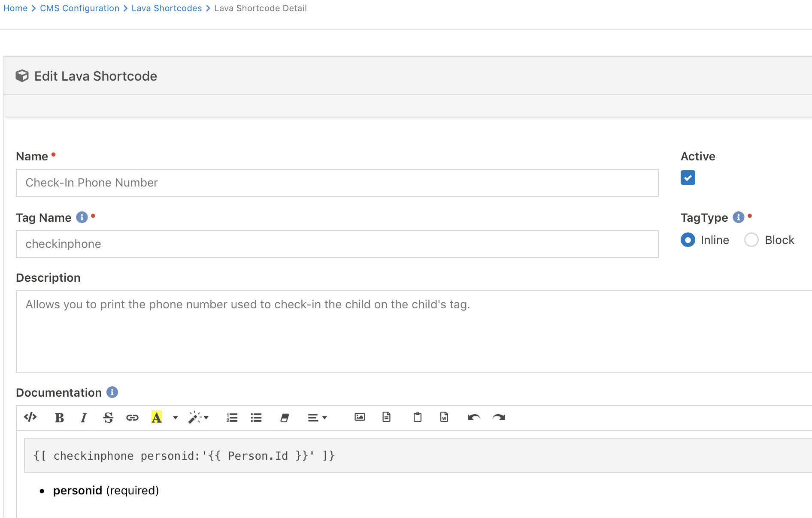Focus the Tag Name input field

tap(337, 244)
